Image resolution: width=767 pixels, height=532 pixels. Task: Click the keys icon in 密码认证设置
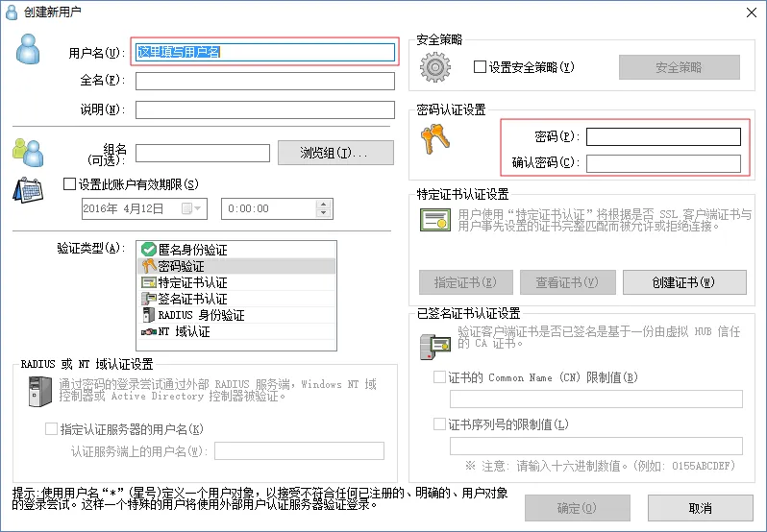click(x=434, y=138)
